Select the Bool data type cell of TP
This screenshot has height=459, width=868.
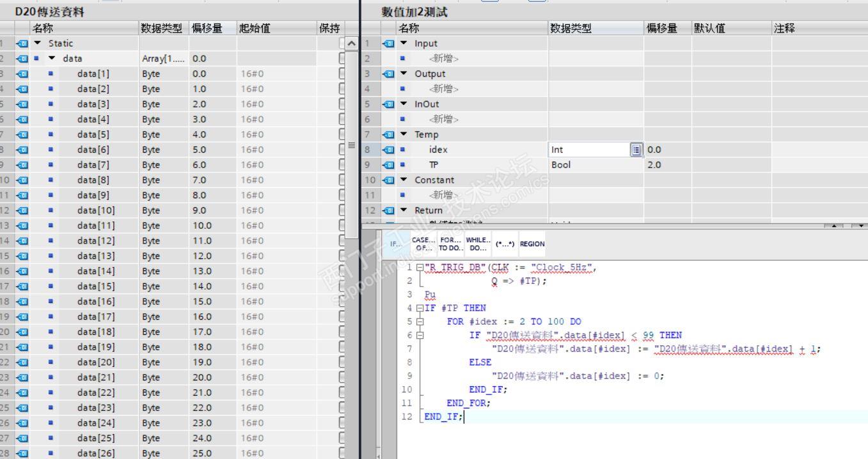pos(596,165)
